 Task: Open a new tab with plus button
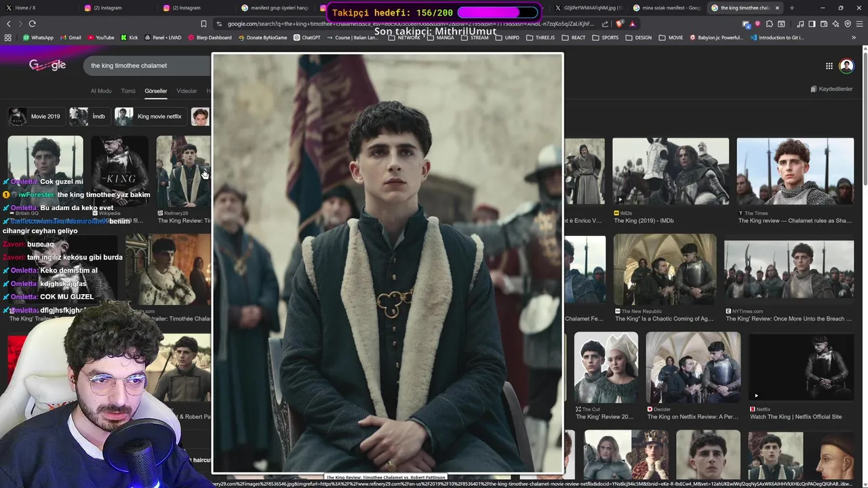click(x=791, y=7)
